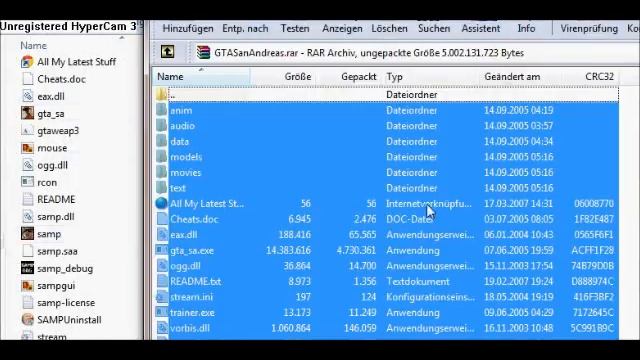Select the audio folder icon
This screenshot has width=640, height=360.
pos(162,126)
